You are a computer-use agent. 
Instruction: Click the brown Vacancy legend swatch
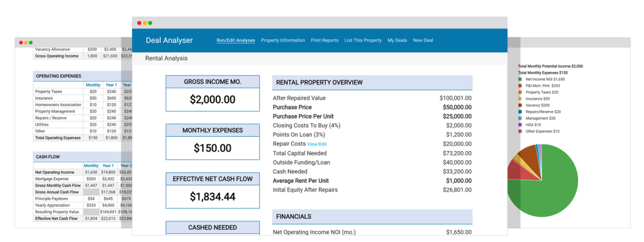(520, 105)
